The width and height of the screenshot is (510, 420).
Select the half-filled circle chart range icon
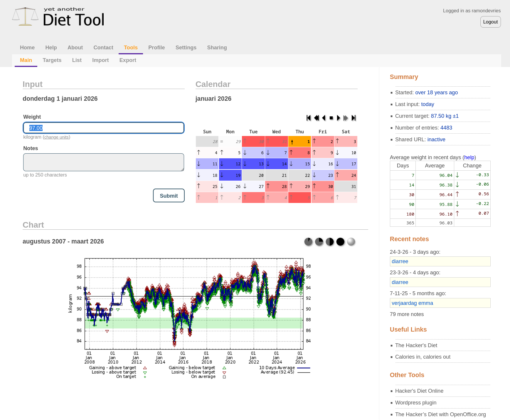coord(330,242)
